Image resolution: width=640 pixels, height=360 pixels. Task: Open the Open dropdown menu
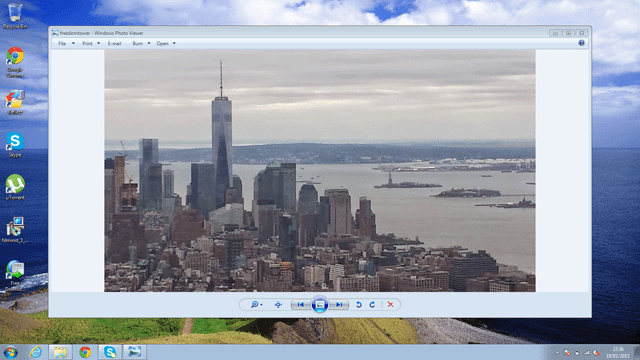pos(166,43)
